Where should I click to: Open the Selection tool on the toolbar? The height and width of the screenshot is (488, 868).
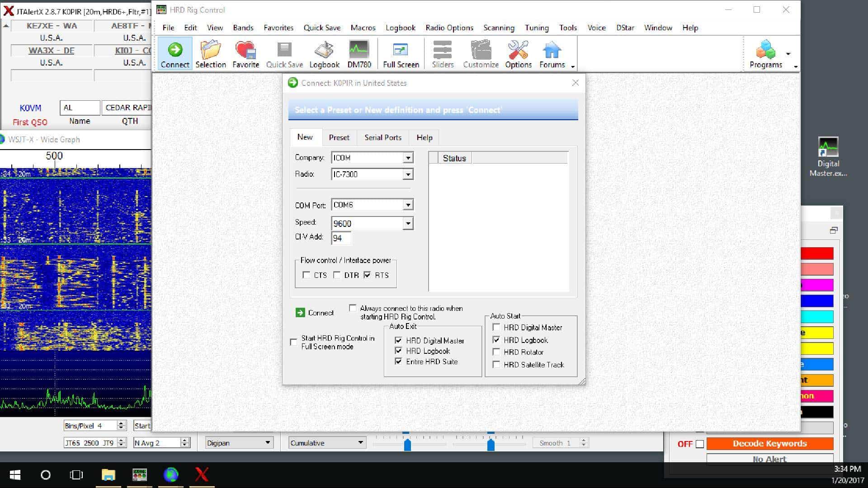(211, 52)
